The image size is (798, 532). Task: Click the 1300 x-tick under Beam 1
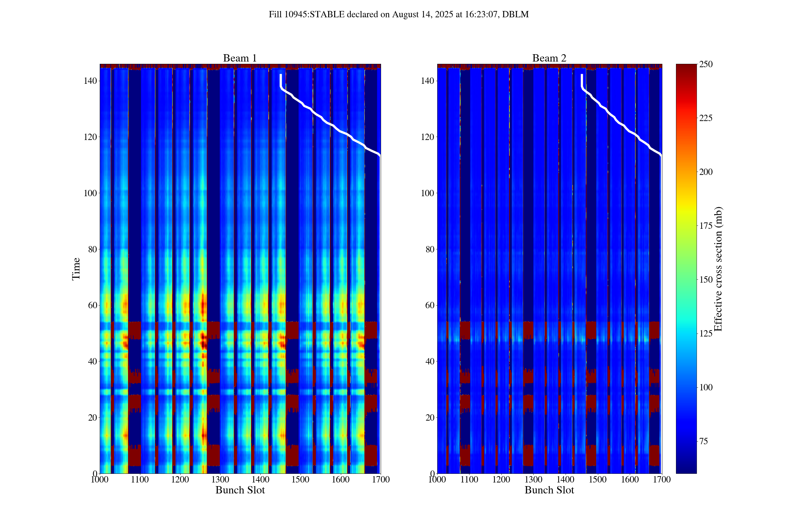pos(220,479)
